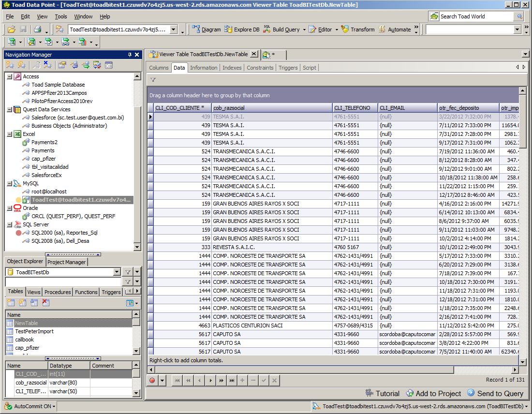Collapse the MySQL connection group
Image resolution: width=532 pixels, height=414 pixels.
(10, 184)
